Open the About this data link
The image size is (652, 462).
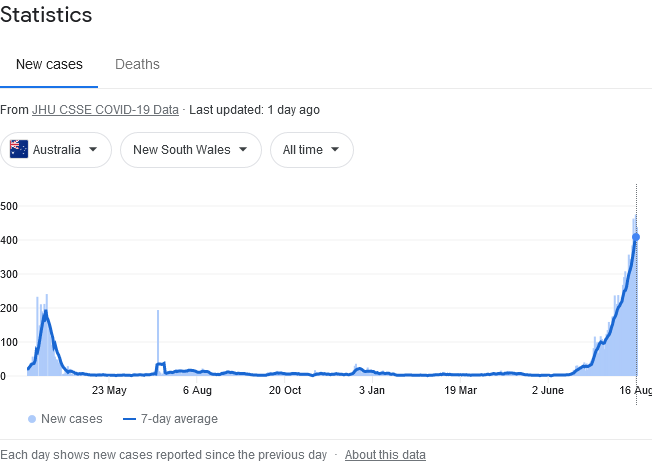tap(385, 455)
